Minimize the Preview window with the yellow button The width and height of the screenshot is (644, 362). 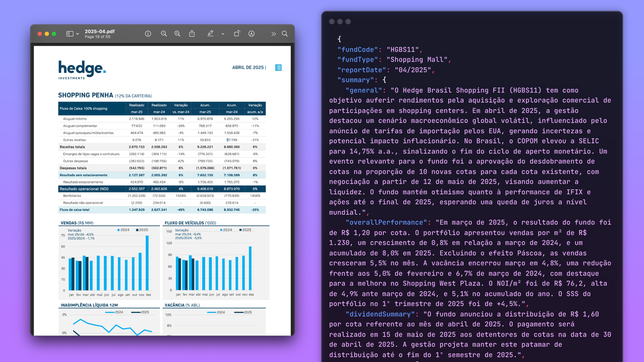pos(47,34)
